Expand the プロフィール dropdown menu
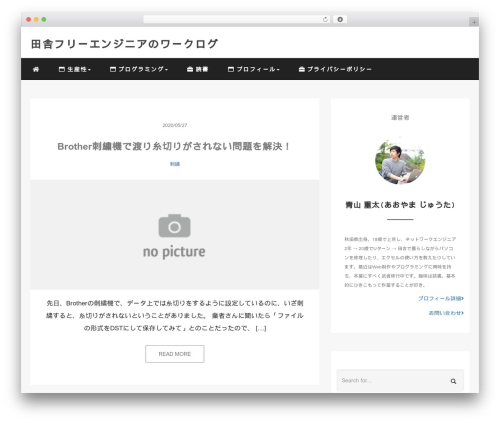This screenshot has width=500, height=423. [253, 69]
